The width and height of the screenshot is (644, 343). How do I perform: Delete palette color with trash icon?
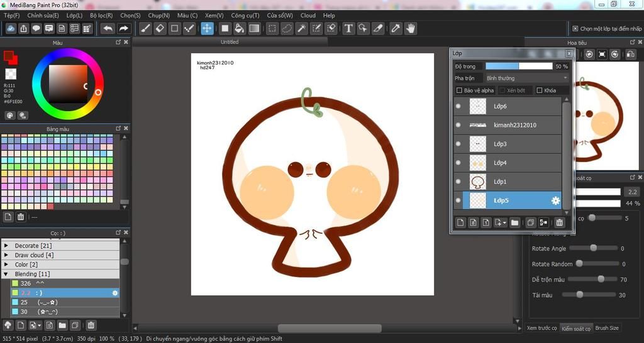(21, 217)
